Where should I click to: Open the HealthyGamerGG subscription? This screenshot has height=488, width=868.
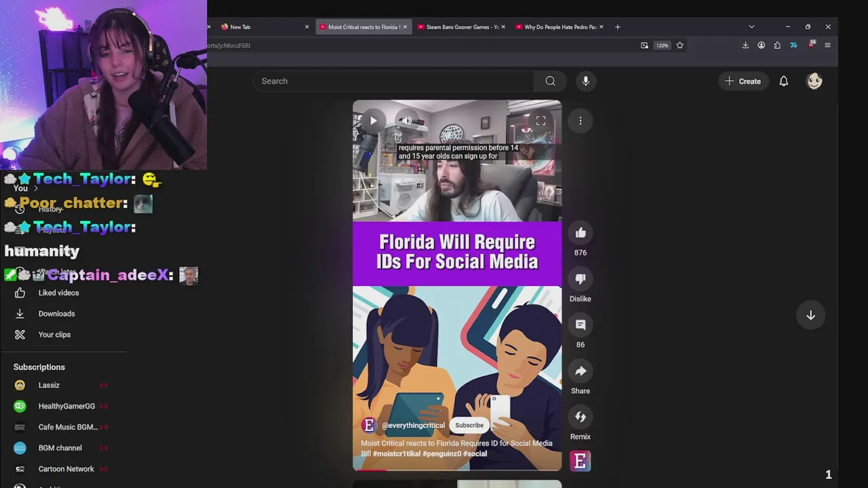point(66,406)
